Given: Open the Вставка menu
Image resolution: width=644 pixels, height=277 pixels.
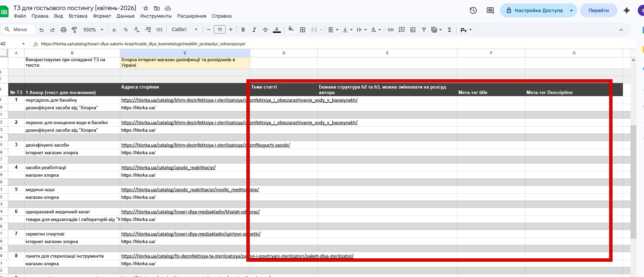Looking at the screenshot, I should (78, 16).
